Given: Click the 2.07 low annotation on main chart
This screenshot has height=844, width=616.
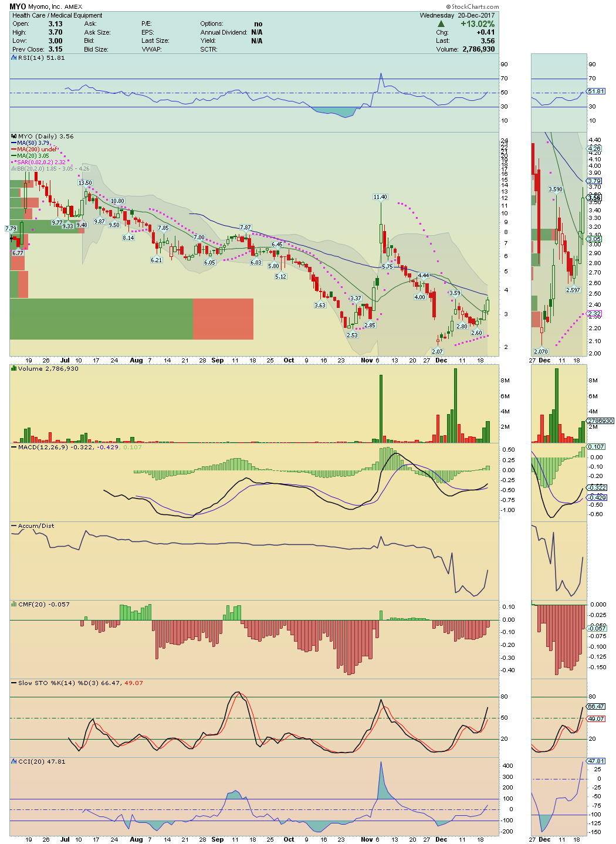Looking at the screenshot, I should tap(438, 351).
